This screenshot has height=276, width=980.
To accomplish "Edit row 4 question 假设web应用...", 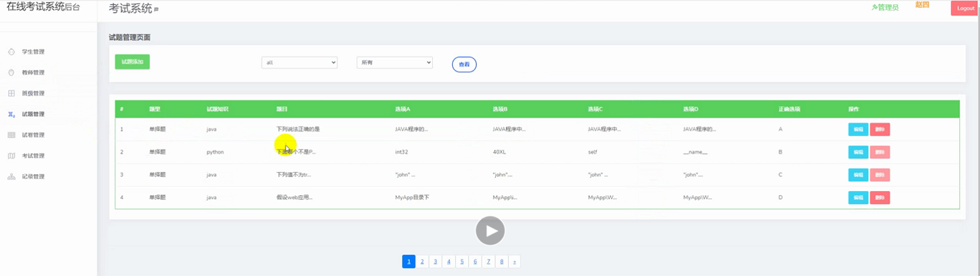I will pyautogui.click(x=858, y=197).
